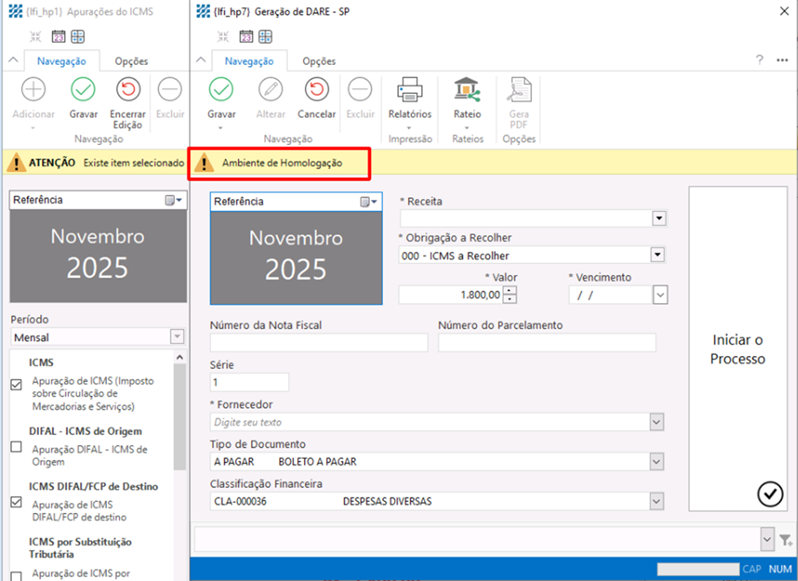The width and height of the screenshot is (798, 581).
Task: Uncheck Apuração de ICMS DIFAL/FCP de destino
Action: (x=16, y=502)
